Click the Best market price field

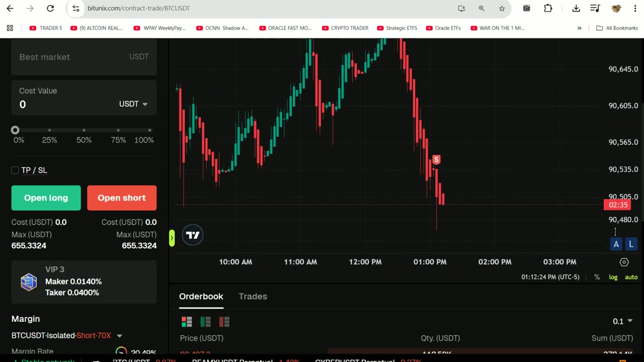[84, 57]
